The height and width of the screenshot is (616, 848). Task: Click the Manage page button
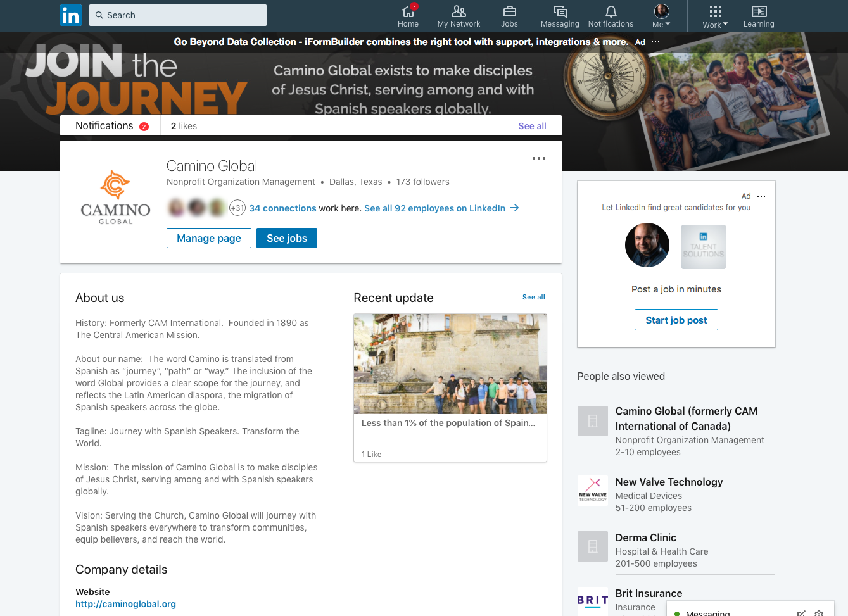click(209, 238)
